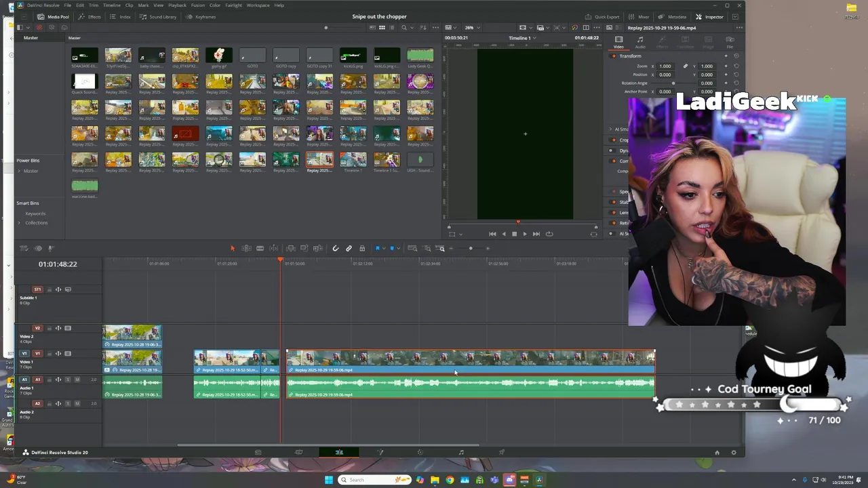Open the Fairlight page icon in the page bar
The height and width of the screenshot is (488, 868).
pos(461,452)
